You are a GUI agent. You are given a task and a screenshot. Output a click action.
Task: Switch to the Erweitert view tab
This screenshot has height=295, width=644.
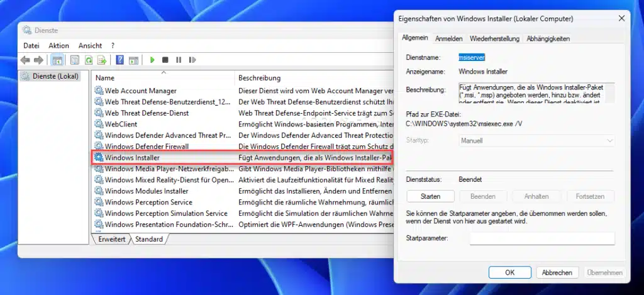coord(112,239)
